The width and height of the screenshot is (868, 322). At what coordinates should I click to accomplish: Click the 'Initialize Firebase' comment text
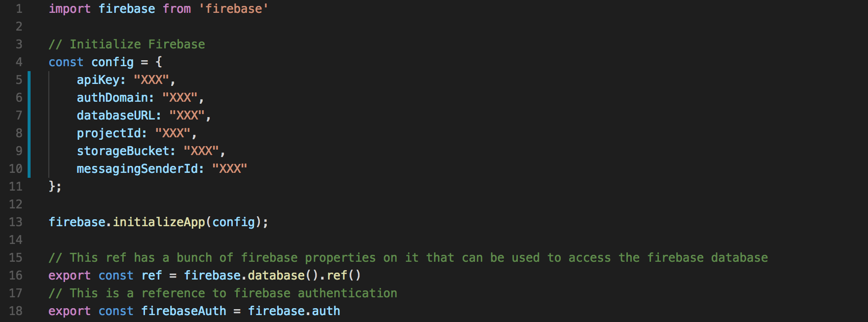(137, 44)
